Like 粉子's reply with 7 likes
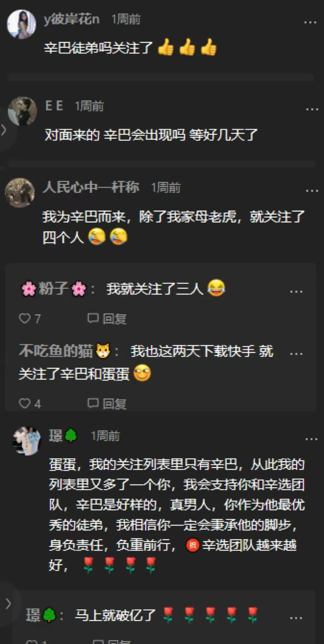Viewport: 324px width, 644px height. tap(30, 319)
